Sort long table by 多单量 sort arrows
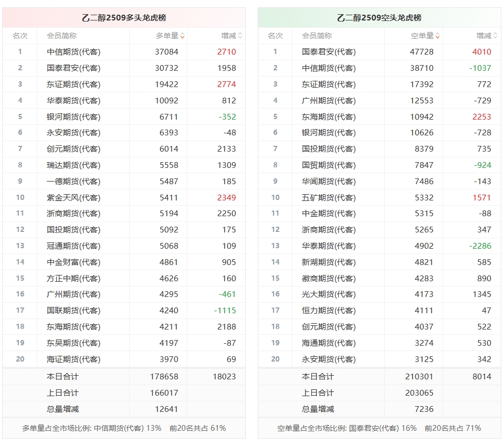The image size is (504, 446). point(182,36)
